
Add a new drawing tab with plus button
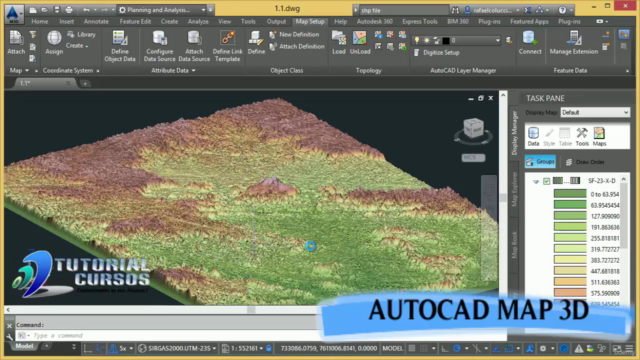tap(85, 83)
